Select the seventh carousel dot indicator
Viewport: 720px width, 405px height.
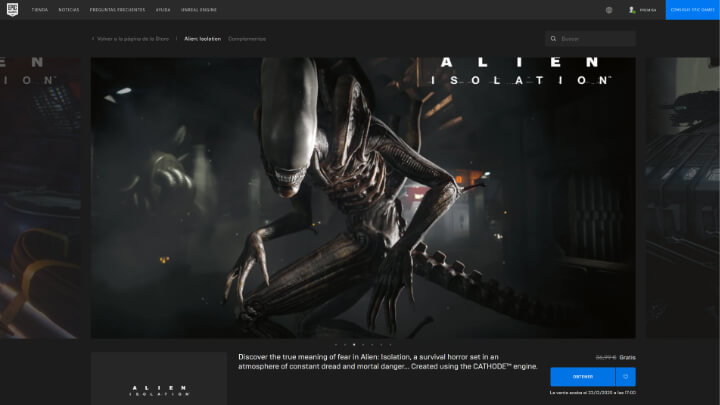(x=390, y=344)
